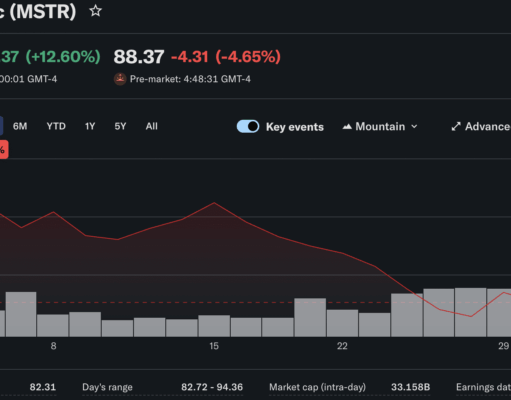Open the Mountain chart type dropdown
511x400 pixels.
(x=380, y=127)
